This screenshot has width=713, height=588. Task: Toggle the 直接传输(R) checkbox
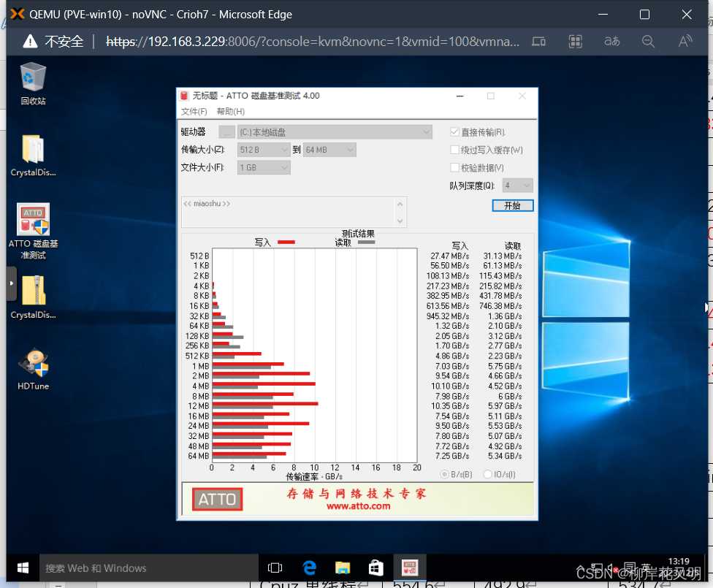click(454, 132)
